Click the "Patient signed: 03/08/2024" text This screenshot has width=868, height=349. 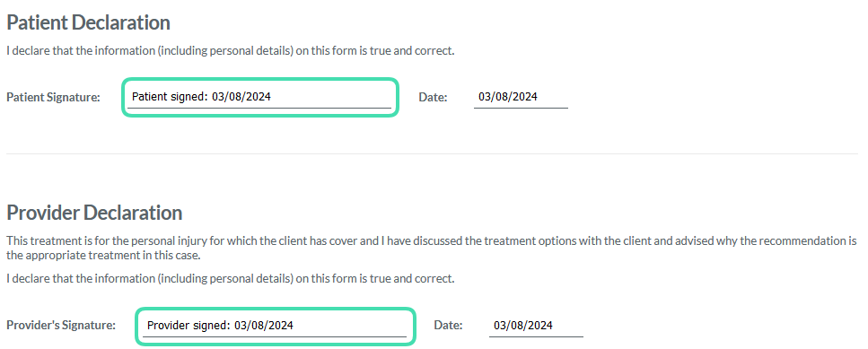tap(201, 97)
